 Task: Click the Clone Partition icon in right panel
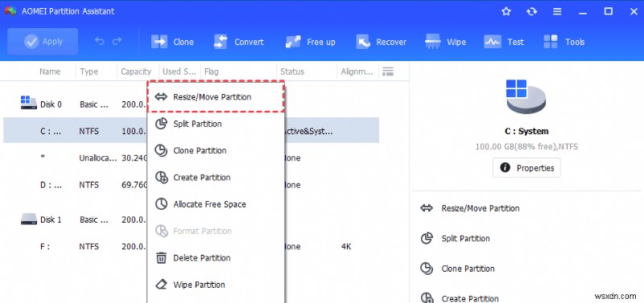(427, 268)
